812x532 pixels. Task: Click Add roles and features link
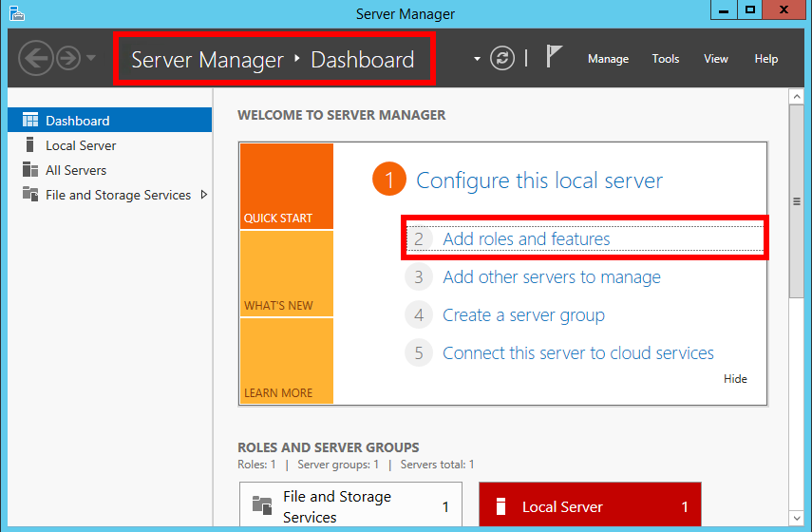[x=526, y=239]
